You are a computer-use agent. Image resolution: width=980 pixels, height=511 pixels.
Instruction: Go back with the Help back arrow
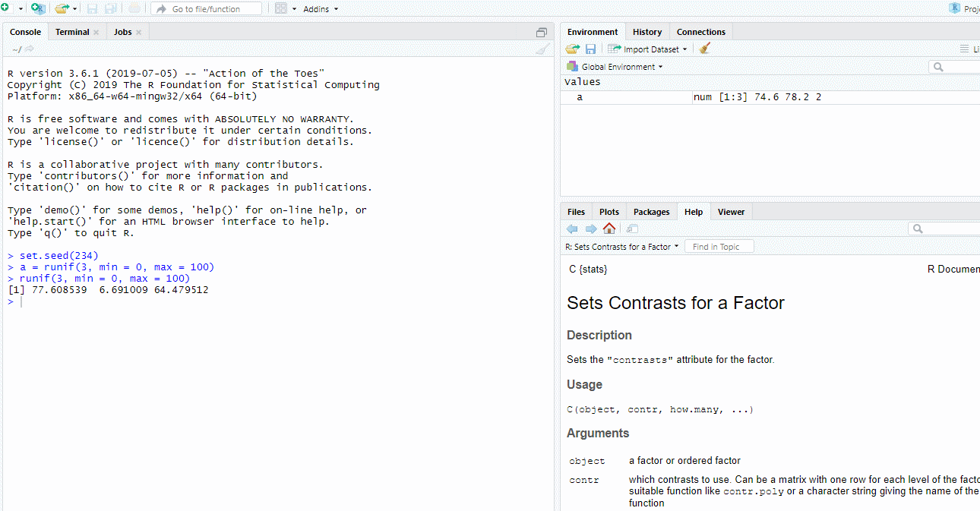click(x=572, y=229)
